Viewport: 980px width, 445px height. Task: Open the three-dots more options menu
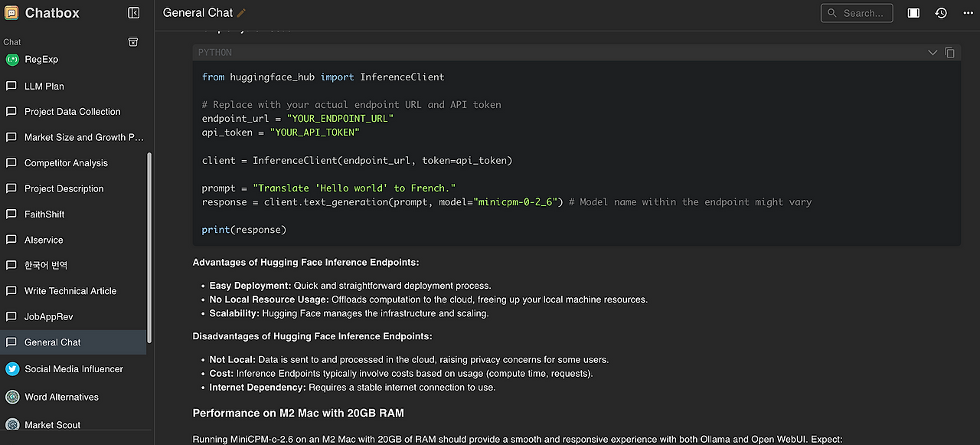[969, 13]
